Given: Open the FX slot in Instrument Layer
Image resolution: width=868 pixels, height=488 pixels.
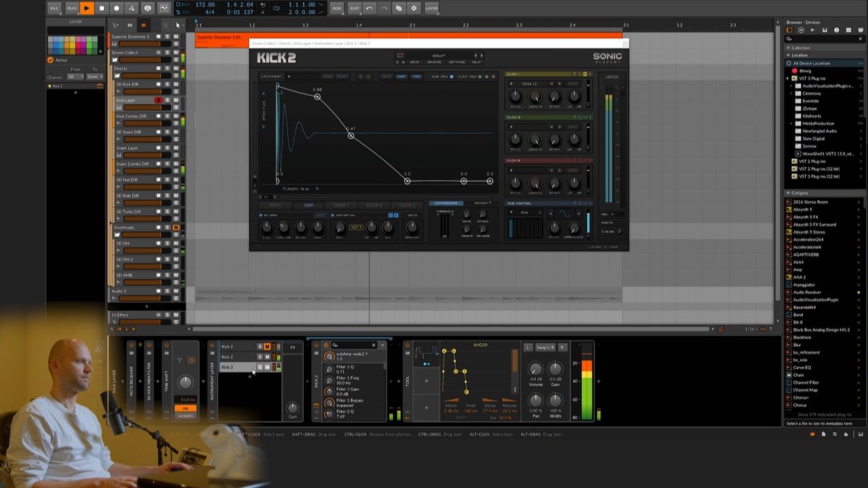Looking at the screenshot, I should click(293, 348).
